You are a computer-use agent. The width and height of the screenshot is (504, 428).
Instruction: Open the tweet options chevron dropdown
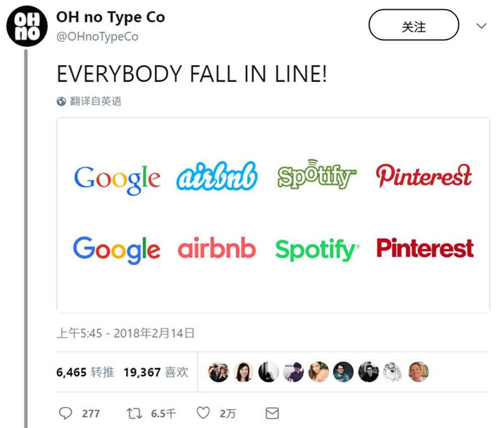482,26
